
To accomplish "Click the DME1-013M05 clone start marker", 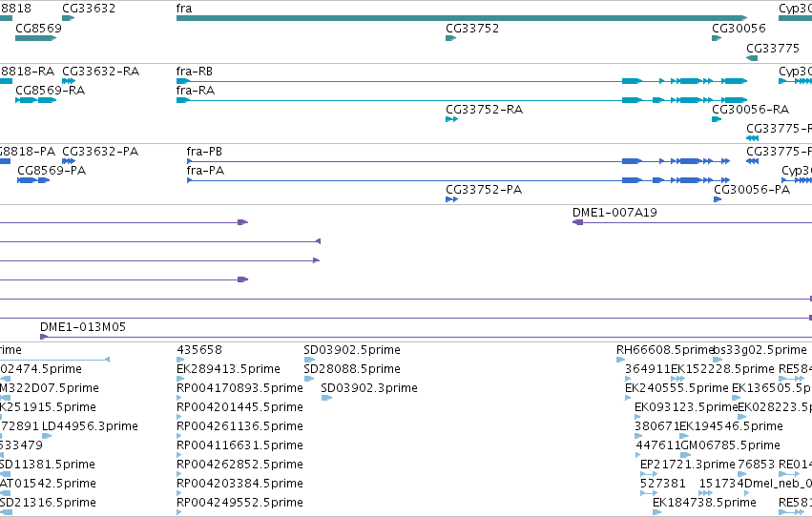I will (x=44, y=337).
